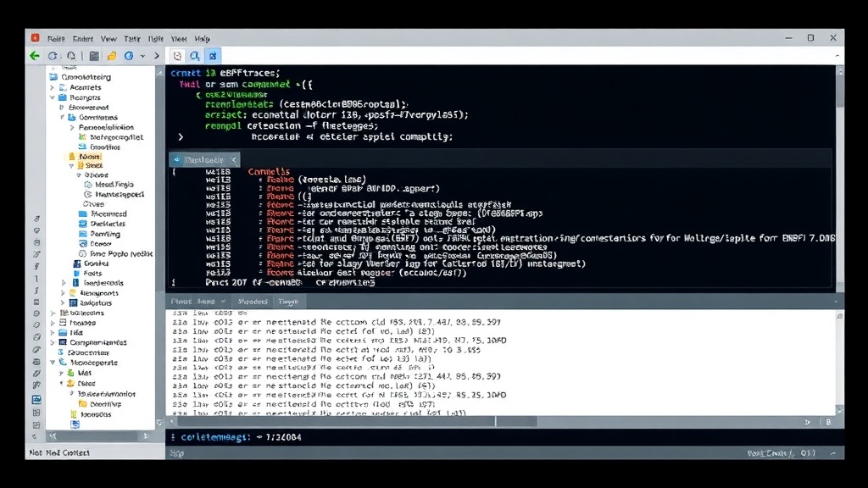Click the first line of code in the editor
Screen dimensions: 868x488
(225, 73)
